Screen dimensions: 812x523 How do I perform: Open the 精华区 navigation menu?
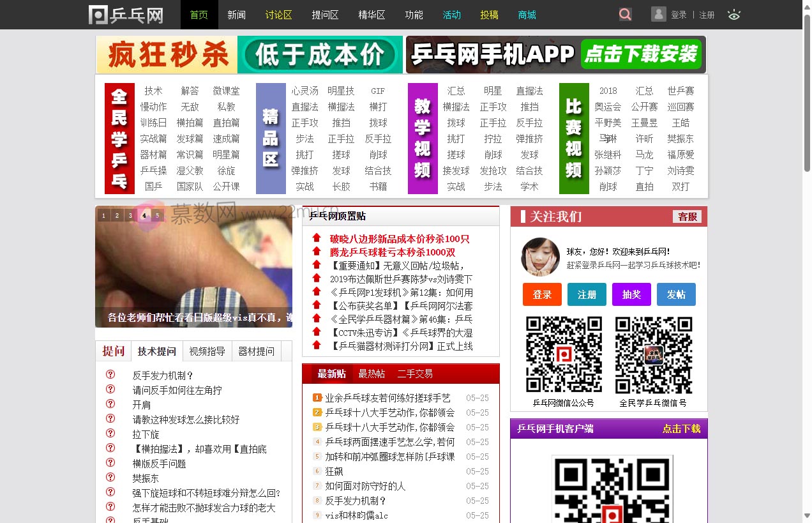[x=372, y=15]
